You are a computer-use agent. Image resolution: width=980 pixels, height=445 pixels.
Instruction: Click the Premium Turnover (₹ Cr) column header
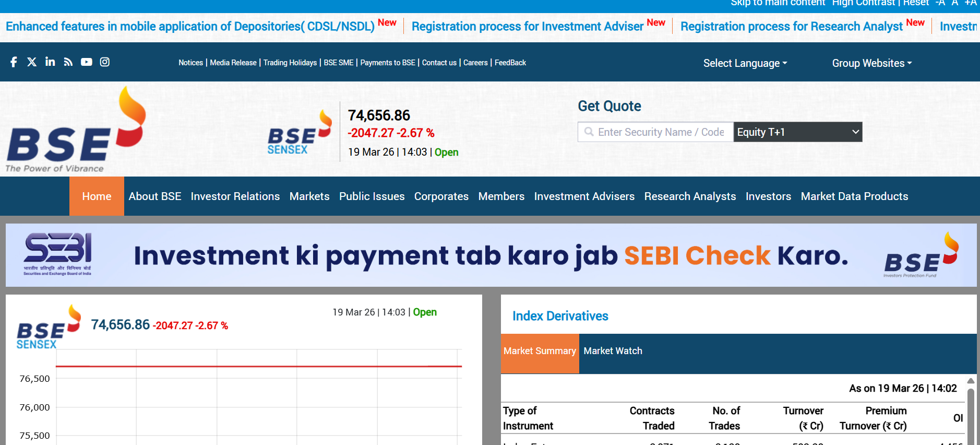[x=873, y=418]
